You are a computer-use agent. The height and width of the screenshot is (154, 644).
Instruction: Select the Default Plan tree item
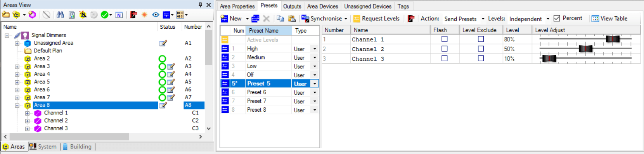coord(48,51)
